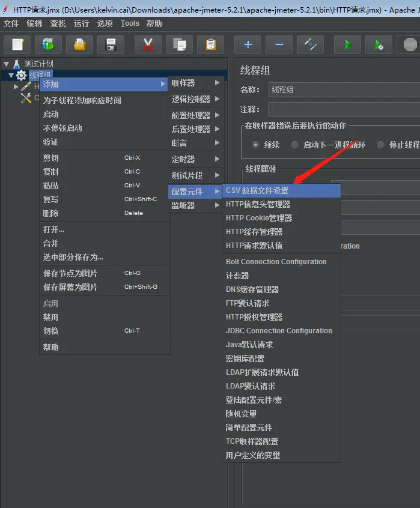The height and width of the screenshot is (508, 420).
Task: Choose JDBC Connection Configuration
Action: pyautogui.click(x=281, y=331)
